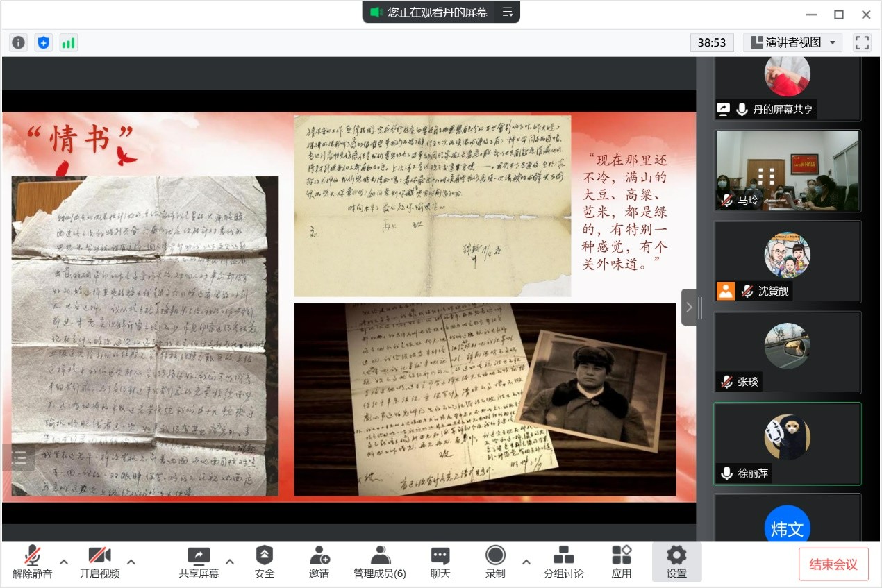
Task: Open the blue security shield icon
Action: [x=44, y=42]
